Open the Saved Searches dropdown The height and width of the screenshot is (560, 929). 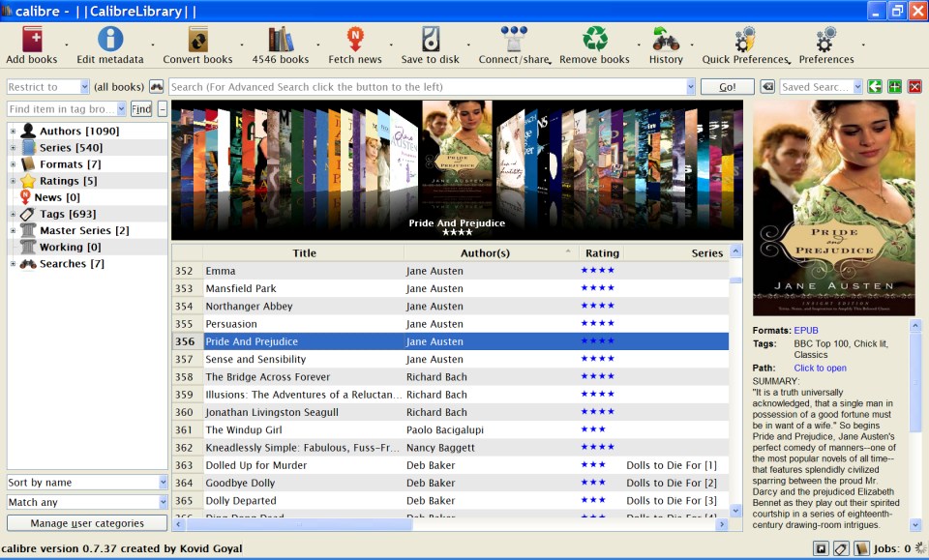(857, 87)
